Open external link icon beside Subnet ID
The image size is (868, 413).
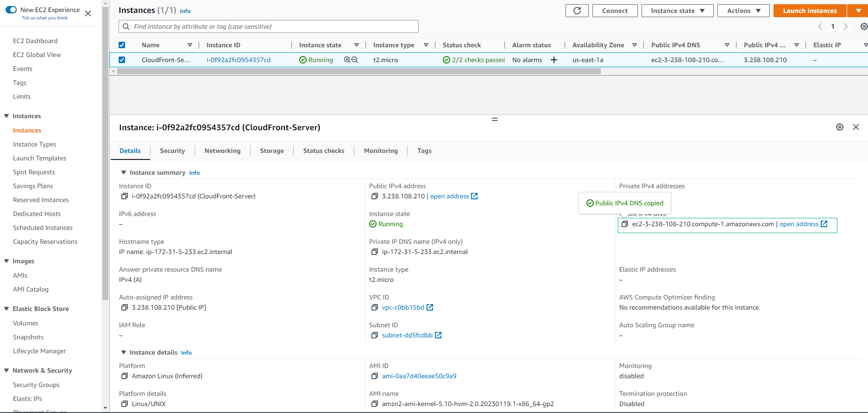point(438,335)
